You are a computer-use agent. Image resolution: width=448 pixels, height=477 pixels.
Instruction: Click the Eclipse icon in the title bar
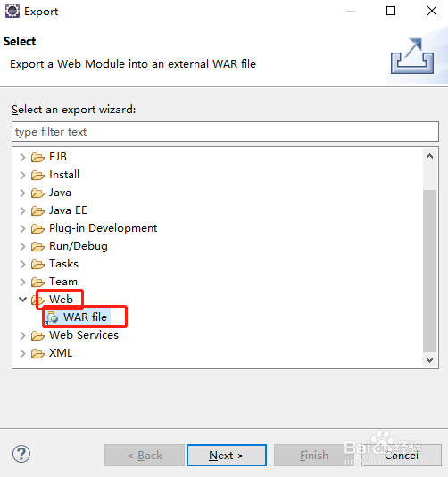[12, 11]
